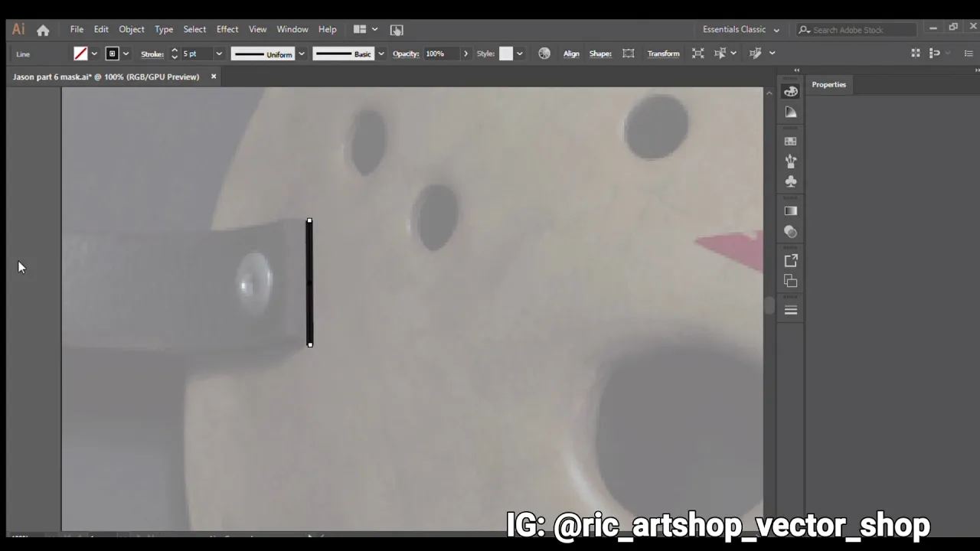
Task: Open the Fill swatch dropdown arrow
Action: click(x=94, y=54)
